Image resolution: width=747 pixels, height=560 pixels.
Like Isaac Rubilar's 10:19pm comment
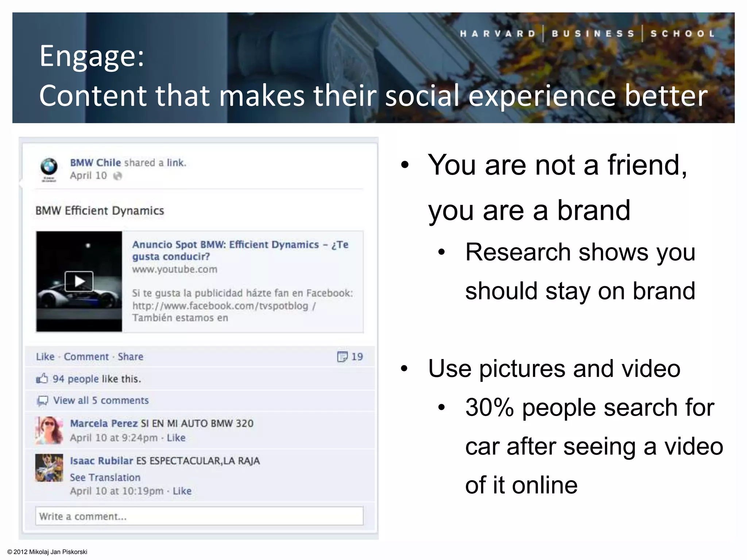click(182, 491)
